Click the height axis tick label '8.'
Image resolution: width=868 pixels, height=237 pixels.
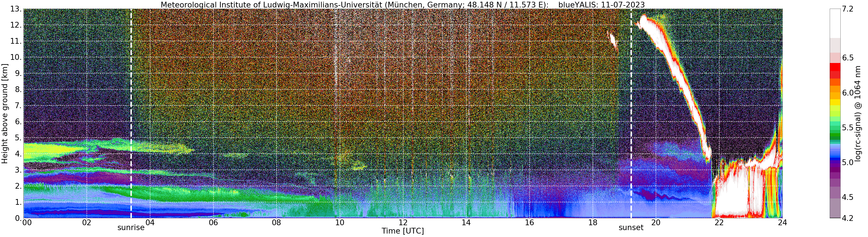click(18, 89)
